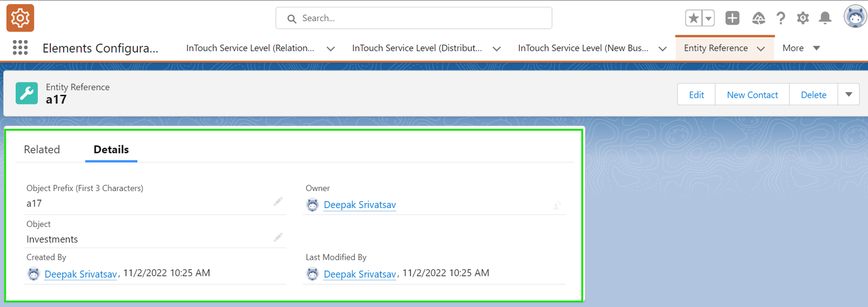Click the Favorites star icon
868x307 pixels.
[x=694, y=18]
